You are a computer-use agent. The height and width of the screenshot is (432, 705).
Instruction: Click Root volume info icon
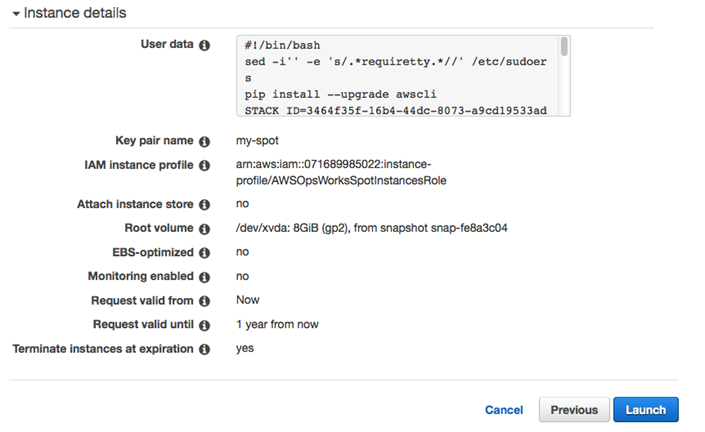tap(204, 229)
